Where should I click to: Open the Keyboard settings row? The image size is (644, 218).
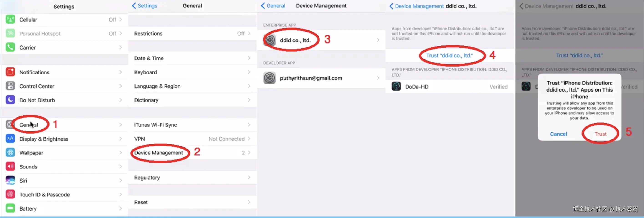[193, 72]
